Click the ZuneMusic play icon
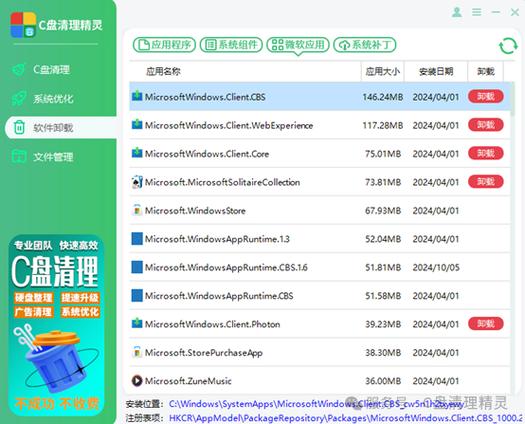The height and width of the screenshot is (424, 525). 137,381
